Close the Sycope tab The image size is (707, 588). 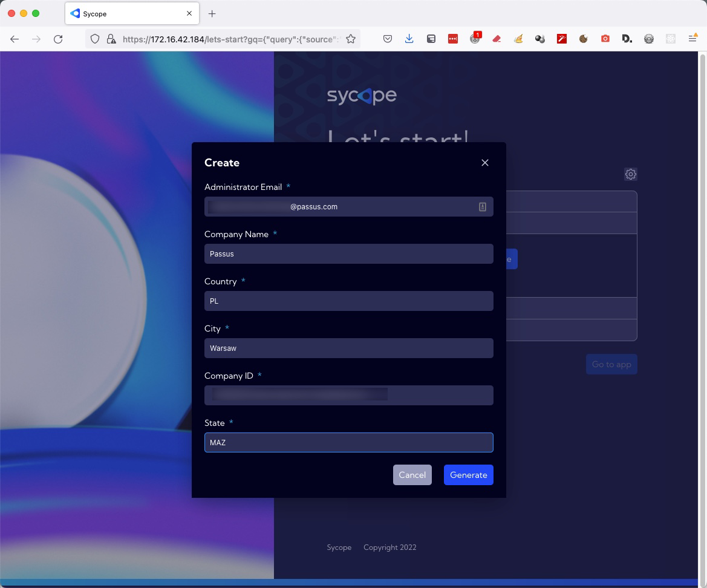pos(189,13)
